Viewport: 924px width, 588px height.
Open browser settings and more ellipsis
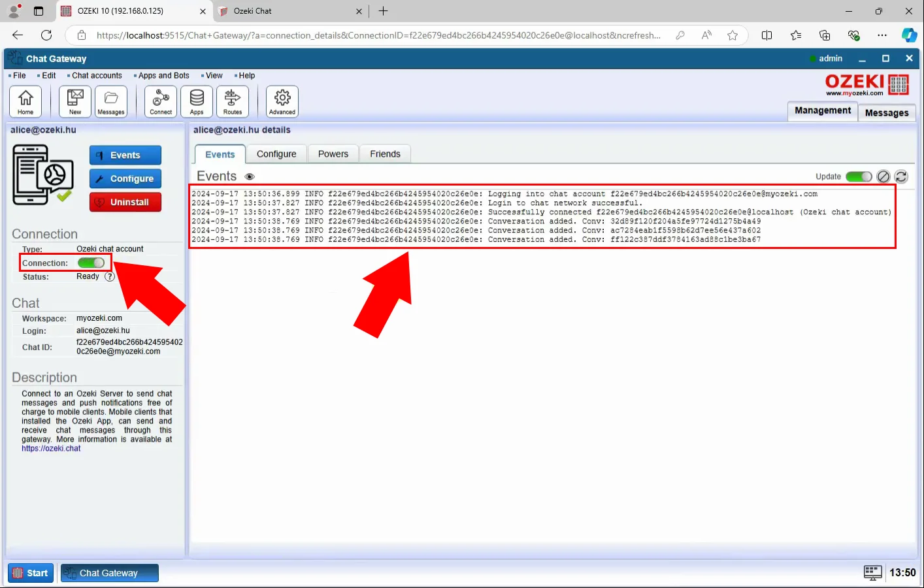[x=882, y=35]
